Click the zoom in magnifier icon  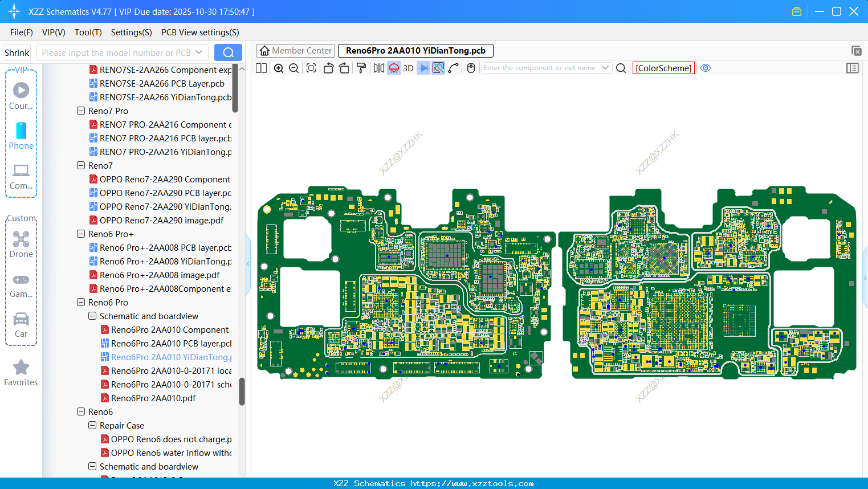click(x=279, y=68)
